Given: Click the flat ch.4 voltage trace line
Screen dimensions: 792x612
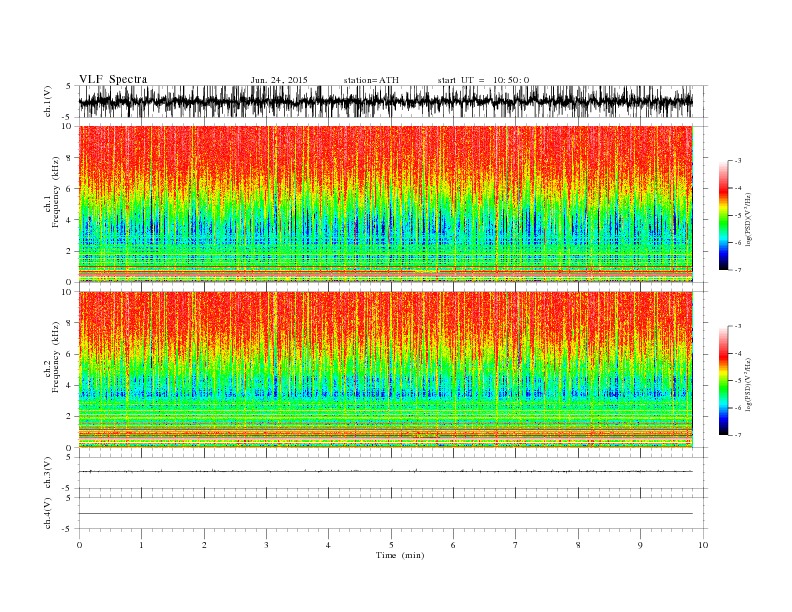Looking at the screenshot, I should click(x=385, y=514).
